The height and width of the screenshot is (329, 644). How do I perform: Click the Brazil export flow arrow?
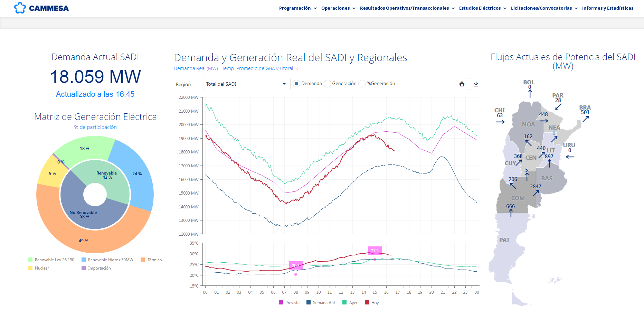coord(586,119)
